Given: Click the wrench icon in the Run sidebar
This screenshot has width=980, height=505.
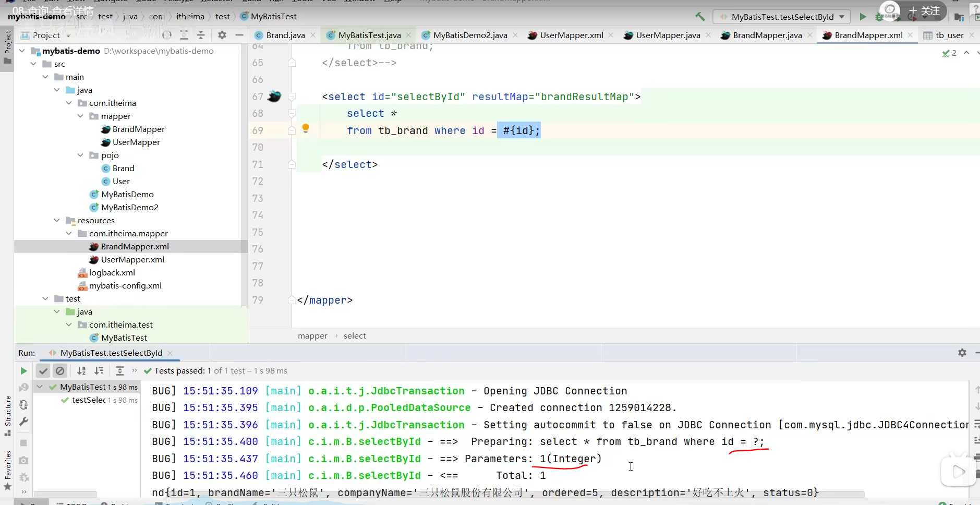Looking at the screenshot, I should coord(23,422).
